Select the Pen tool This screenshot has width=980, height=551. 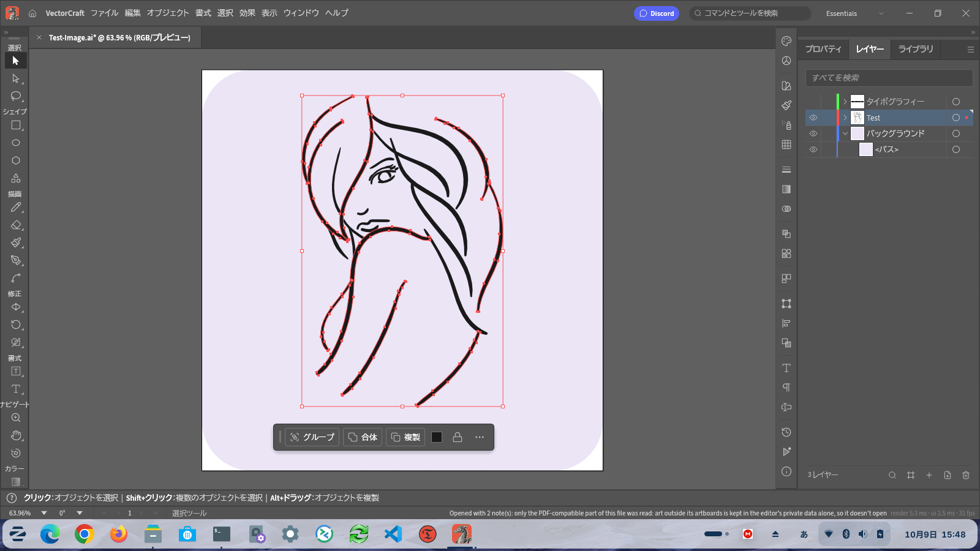pos(16,260)
